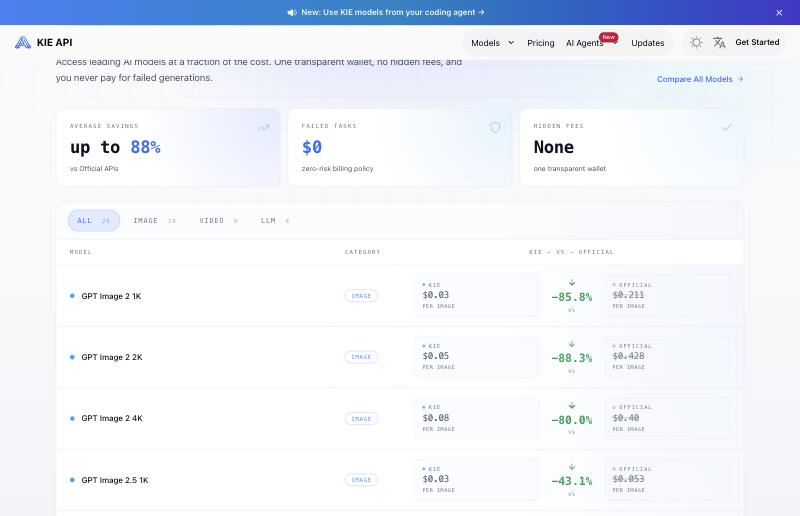
Task: Click the IMAGE tag on GPT Image 2 1K
Action: [x=361, y=296]
